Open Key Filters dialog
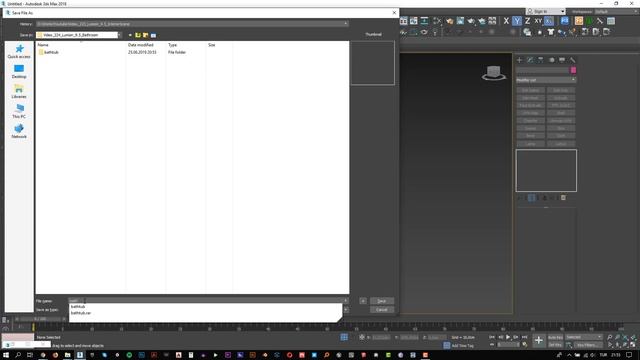 click(587, 345)
